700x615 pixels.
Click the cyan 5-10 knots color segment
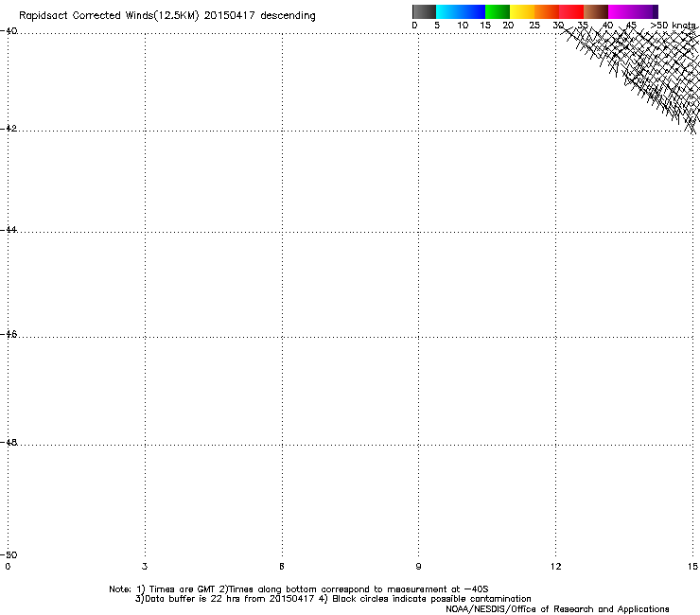tap(448, 11)
